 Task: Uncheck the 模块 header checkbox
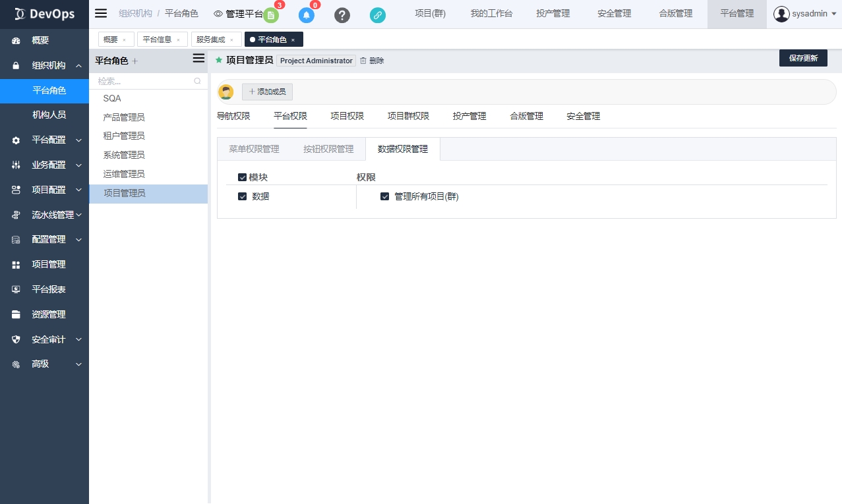point(242,177)
